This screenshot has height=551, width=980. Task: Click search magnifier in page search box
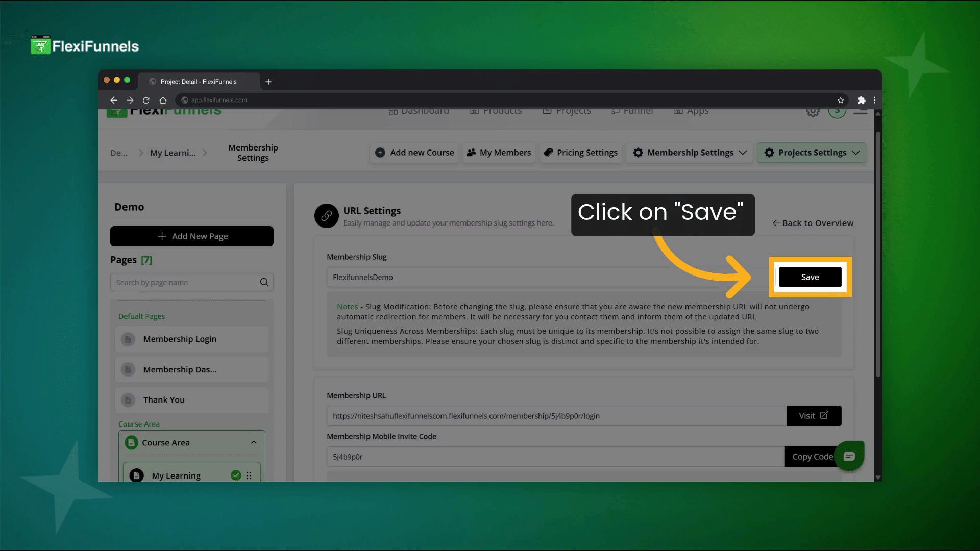pyautogui.click(x=264, y=282)
